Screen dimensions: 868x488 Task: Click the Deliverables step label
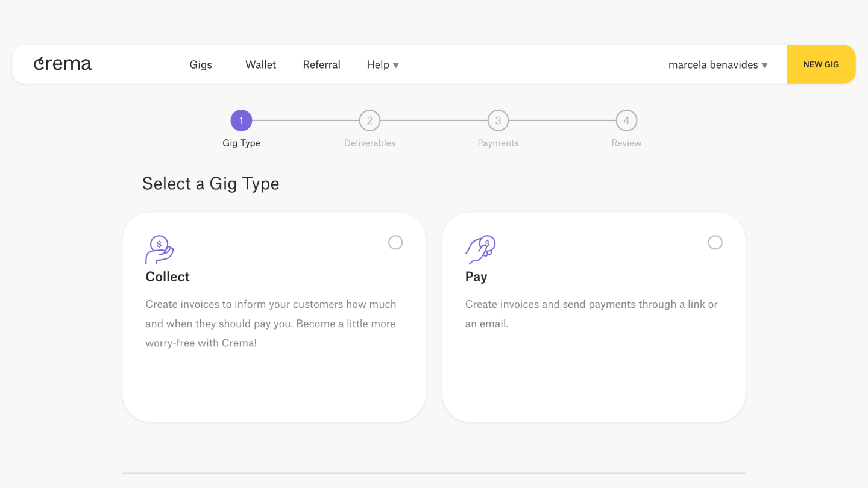coord(370,143)
